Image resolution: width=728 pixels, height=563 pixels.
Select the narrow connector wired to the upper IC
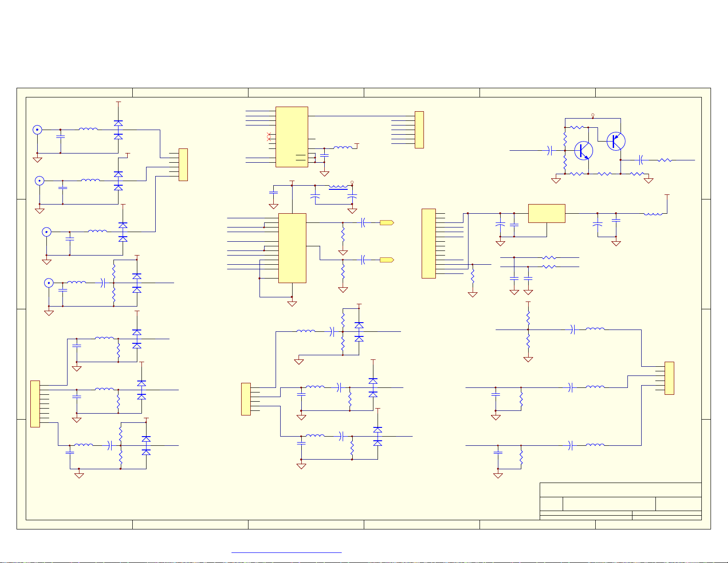tap(419, 130)
